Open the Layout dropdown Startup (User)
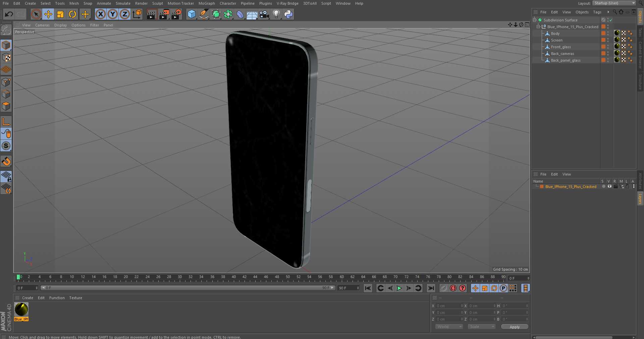Image resolution: width=644 pixels, height=339 pixels. pyautogui.click(x=614, y=3)
